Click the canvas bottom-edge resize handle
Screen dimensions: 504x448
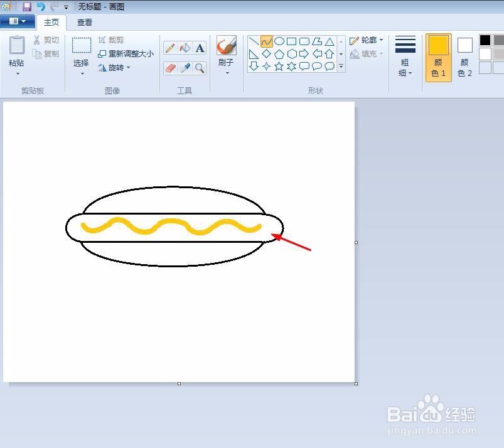[179, 383]
